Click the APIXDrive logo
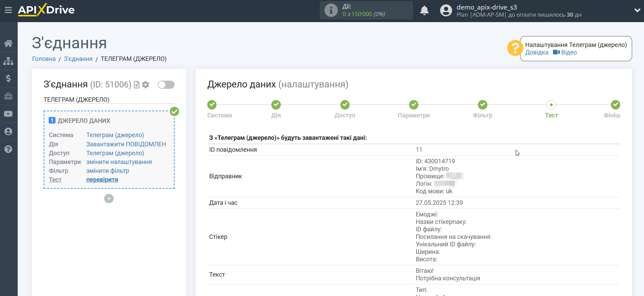The image size is (644, 296). [46, 10]
